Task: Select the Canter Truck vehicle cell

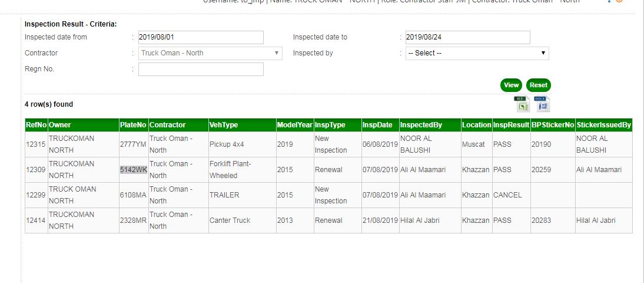Action: (230, 221)
